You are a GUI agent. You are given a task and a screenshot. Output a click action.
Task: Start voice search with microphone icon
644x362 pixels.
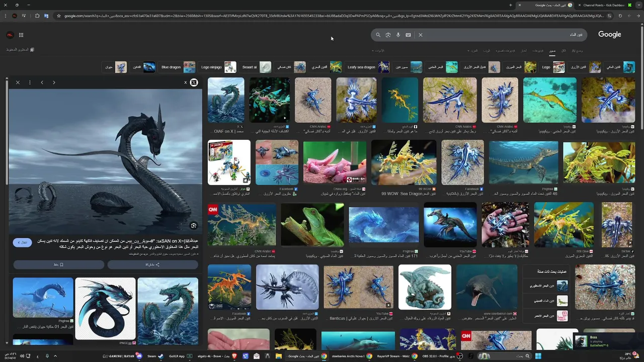398,35
